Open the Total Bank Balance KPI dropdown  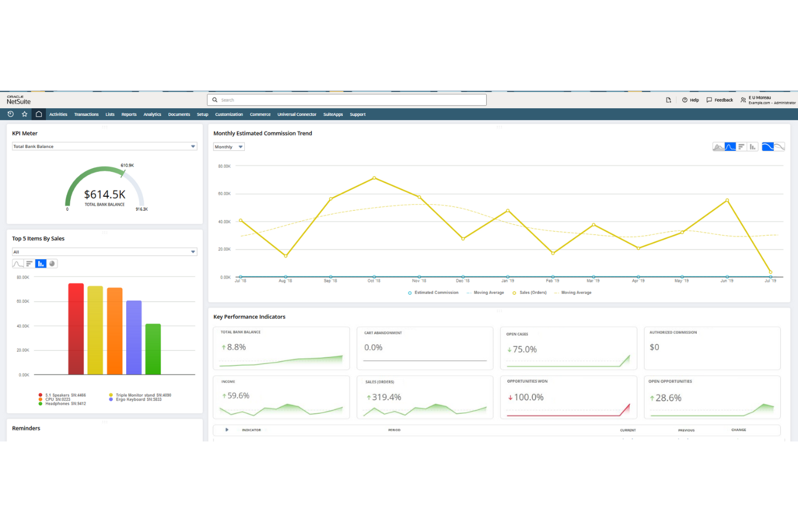point(104,146)
